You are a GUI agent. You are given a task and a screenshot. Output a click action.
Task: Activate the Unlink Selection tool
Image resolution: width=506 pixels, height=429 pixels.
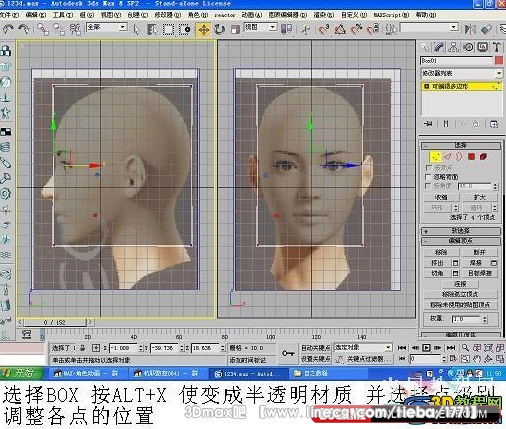coord(59,29)
